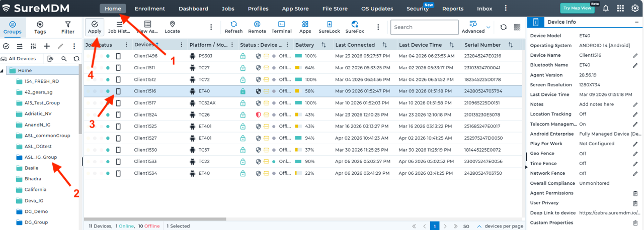644x230 pixels.
Task: Click the select-all checkmark in Groups toolbar
Action: point(6,46)
